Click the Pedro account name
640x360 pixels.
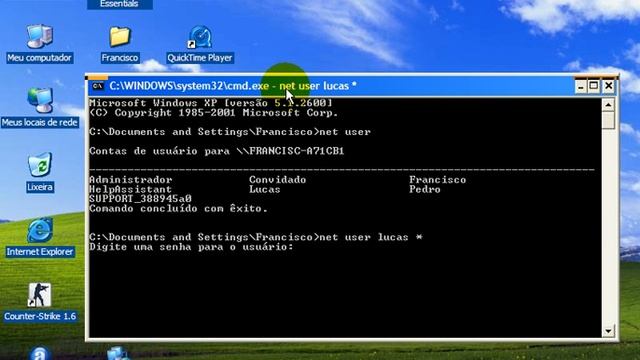(x=425, y=189)
